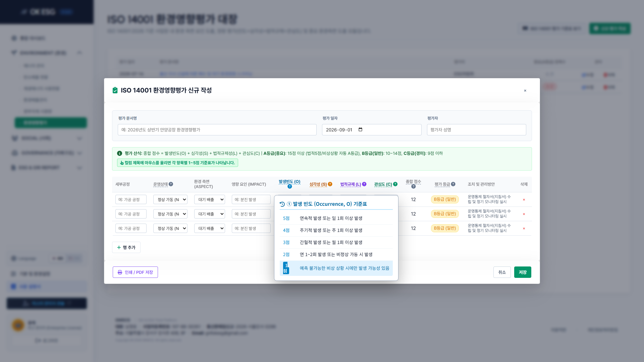Select the 2점 연 1~2회 발생 criterion row

click(336, 254)
